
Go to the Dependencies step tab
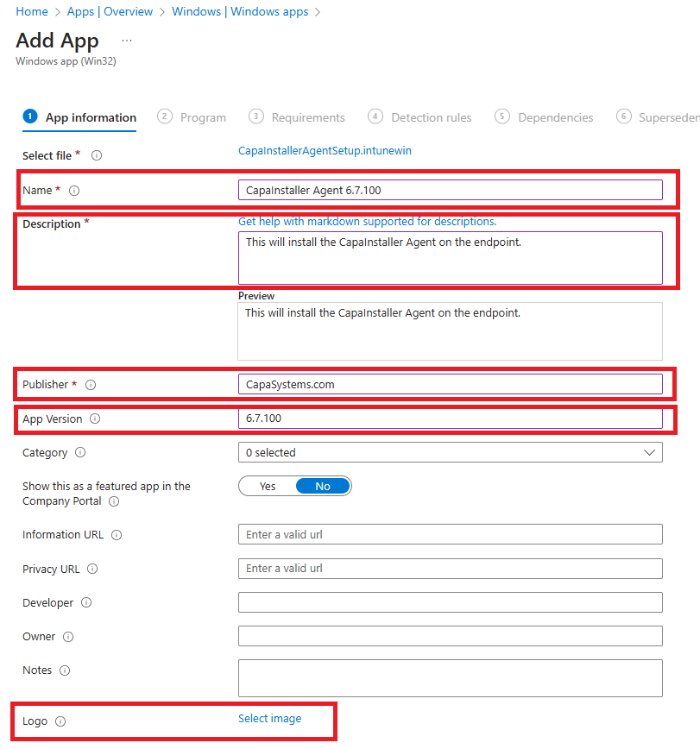point(544,117)
